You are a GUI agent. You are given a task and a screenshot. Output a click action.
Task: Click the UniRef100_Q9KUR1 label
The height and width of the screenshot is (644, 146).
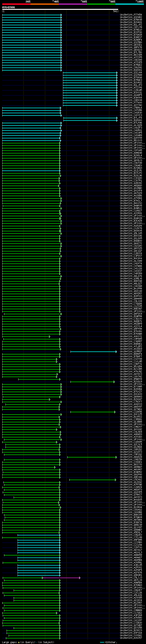(131, 575)
